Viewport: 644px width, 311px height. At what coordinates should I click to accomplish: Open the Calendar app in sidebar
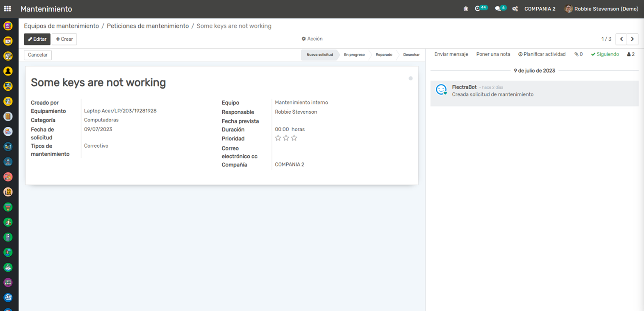[8, 41]
